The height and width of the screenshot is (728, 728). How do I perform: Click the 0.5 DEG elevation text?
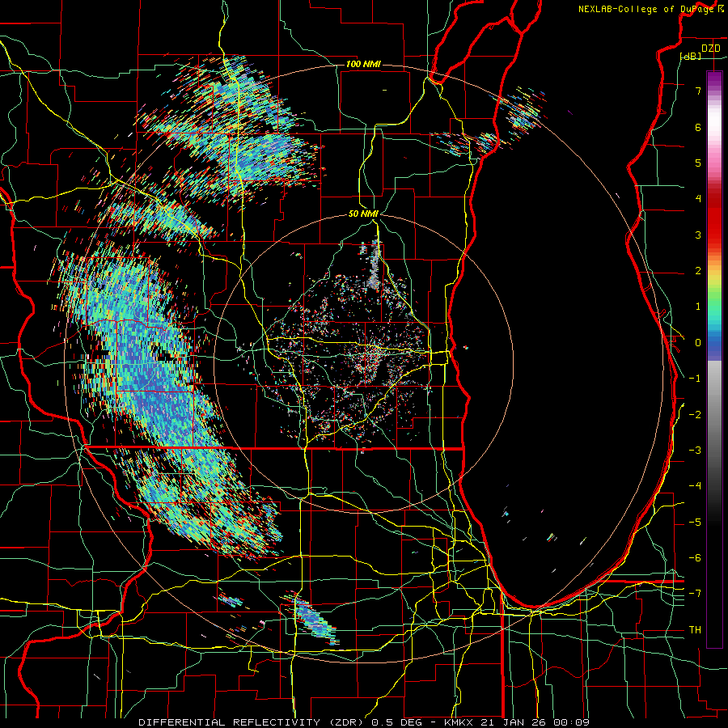click(x=397, y=722)
